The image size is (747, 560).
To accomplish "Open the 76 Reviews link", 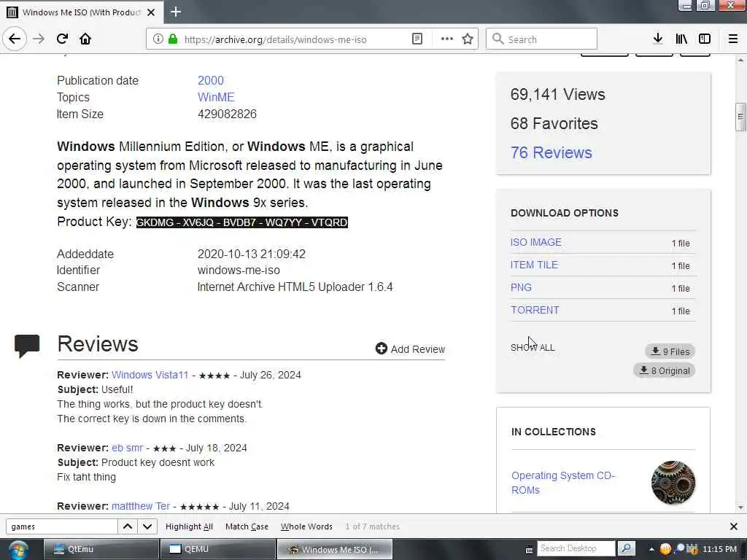I will pos(551,153).
